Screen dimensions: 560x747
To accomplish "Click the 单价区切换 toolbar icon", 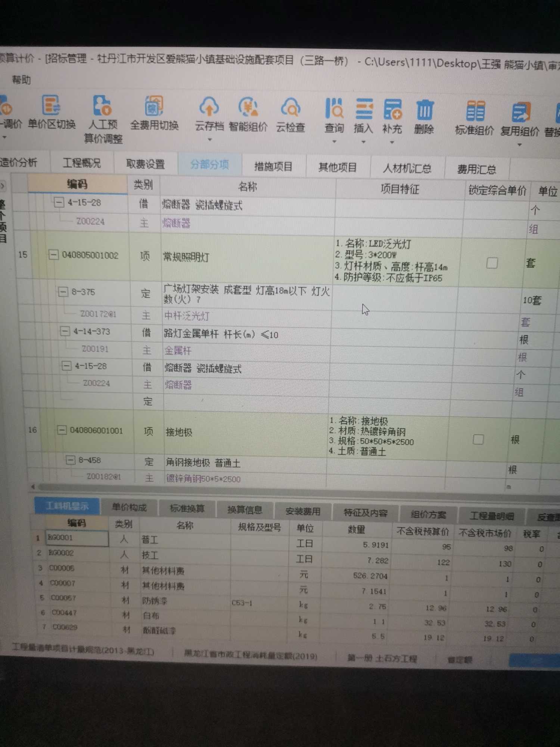I will point(51,105).
